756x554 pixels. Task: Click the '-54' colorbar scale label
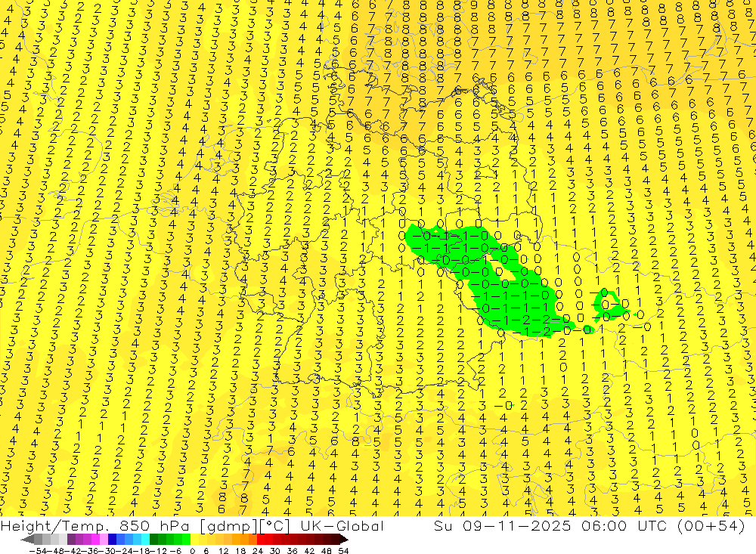pyautogui.click(x=38, y=551)
